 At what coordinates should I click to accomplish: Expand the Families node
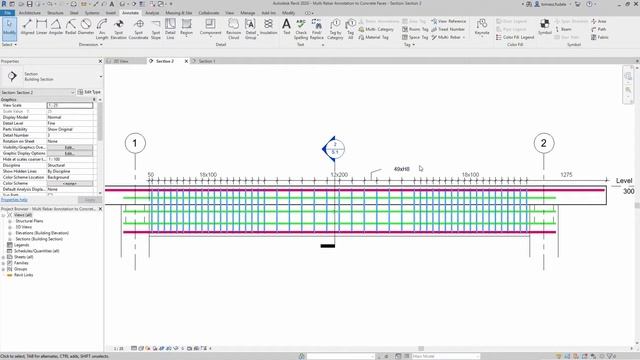[4, 263]
